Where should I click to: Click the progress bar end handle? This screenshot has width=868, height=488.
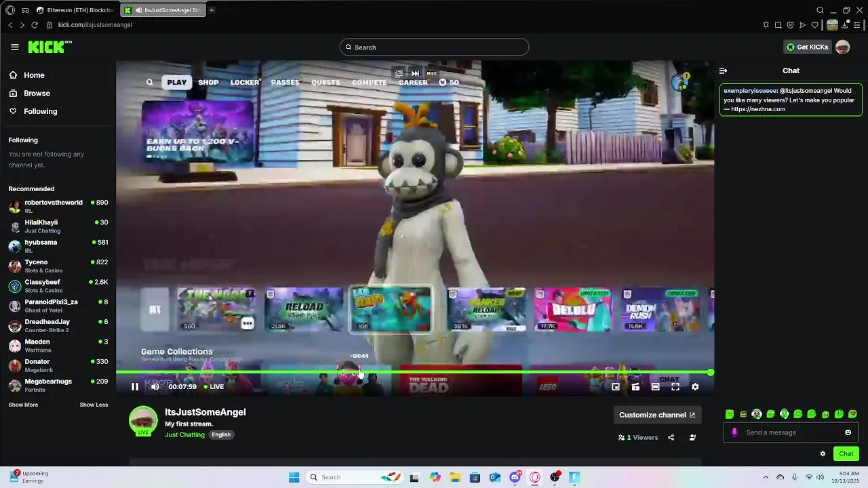pyautogui.click(x=710, y=372)
